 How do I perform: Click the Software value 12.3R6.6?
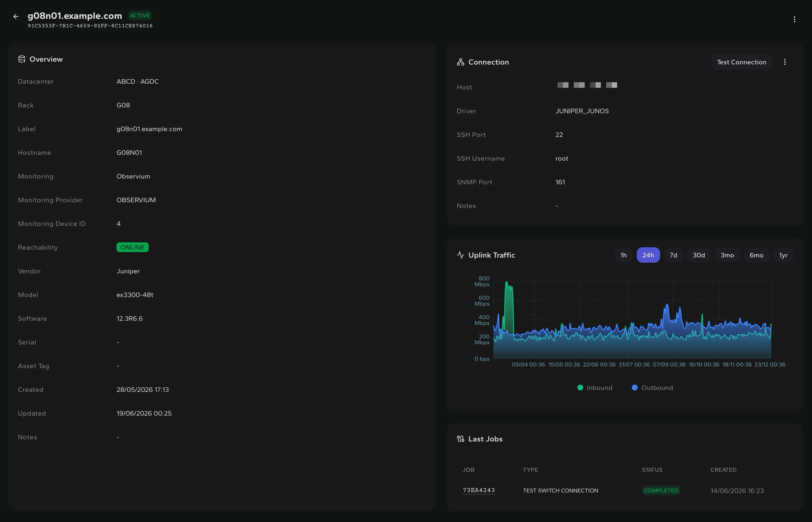tap(129, 319)
